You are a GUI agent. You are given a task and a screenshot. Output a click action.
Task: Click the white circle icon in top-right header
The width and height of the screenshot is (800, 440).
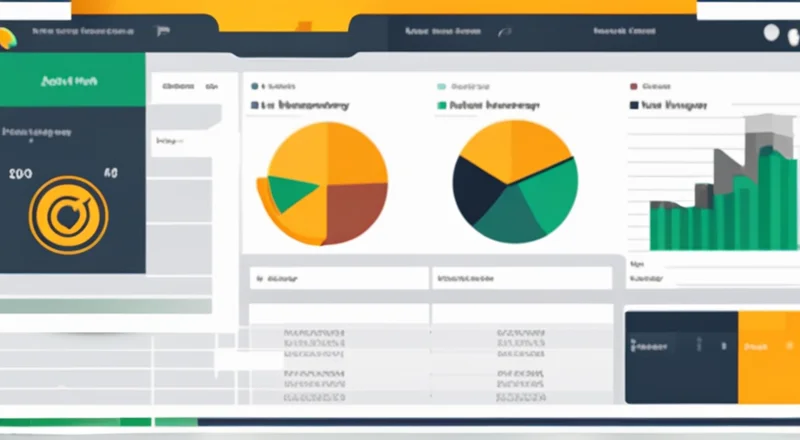(x=771, y=33)
